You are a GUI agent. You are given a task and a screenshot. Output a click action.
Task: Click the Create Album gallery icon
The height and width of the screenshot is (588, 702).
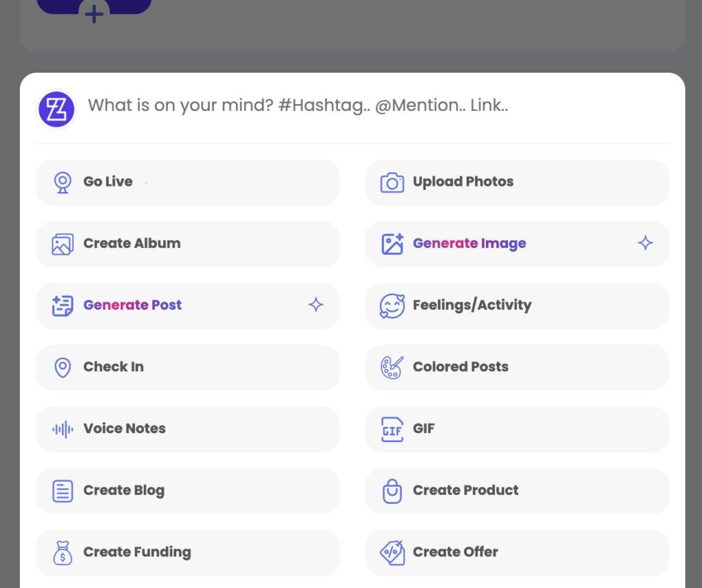62,244
